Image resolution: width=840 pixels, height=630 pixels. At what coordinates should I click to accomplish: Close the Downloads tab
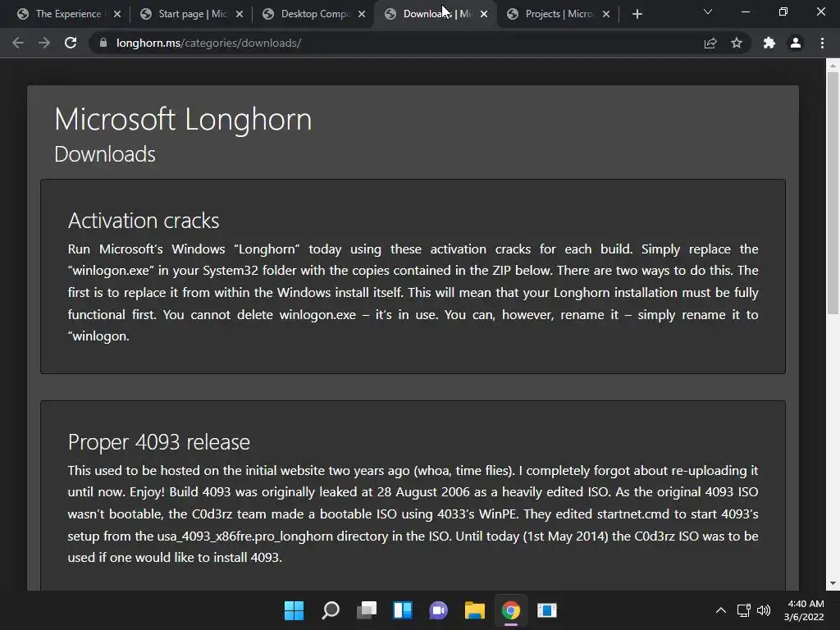[484, 14]
